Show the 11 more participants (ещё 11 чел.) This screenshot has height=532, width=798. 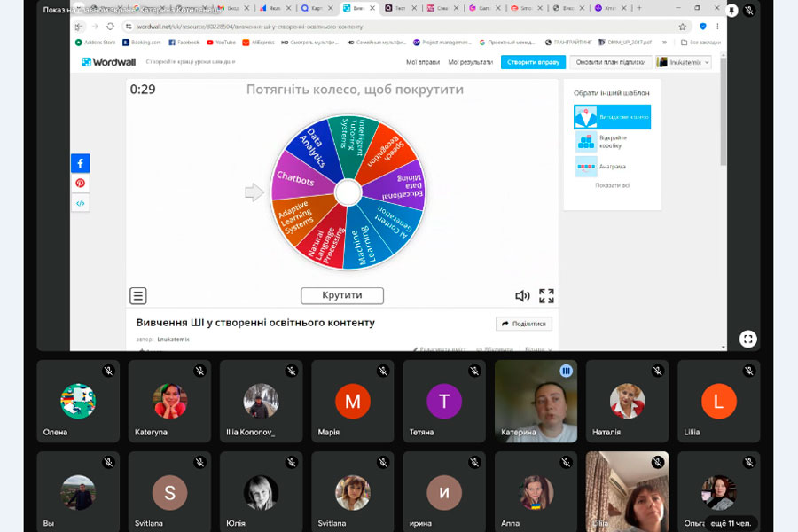731,523
